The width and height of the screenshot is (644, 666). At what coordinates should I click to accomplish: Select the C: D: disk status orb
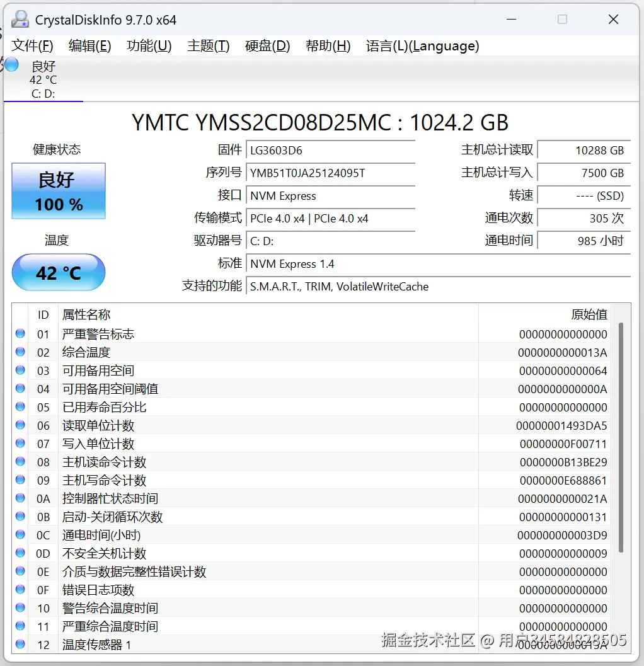11,64
